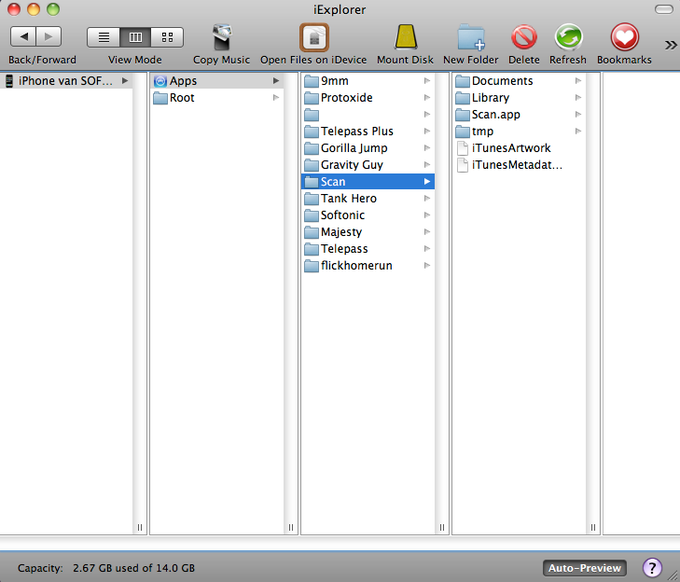Go back with the Back arrow button
This screenshot has width=680, height=582.
pyautogui.click(x=23, y=37)
